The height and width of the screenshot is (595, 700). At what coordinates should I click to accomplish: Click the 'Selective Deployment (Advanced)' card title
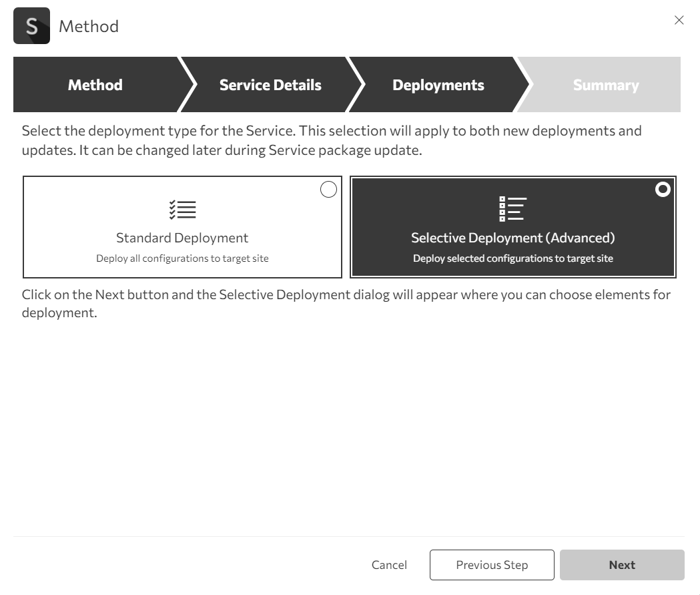(x=513, y=238)
